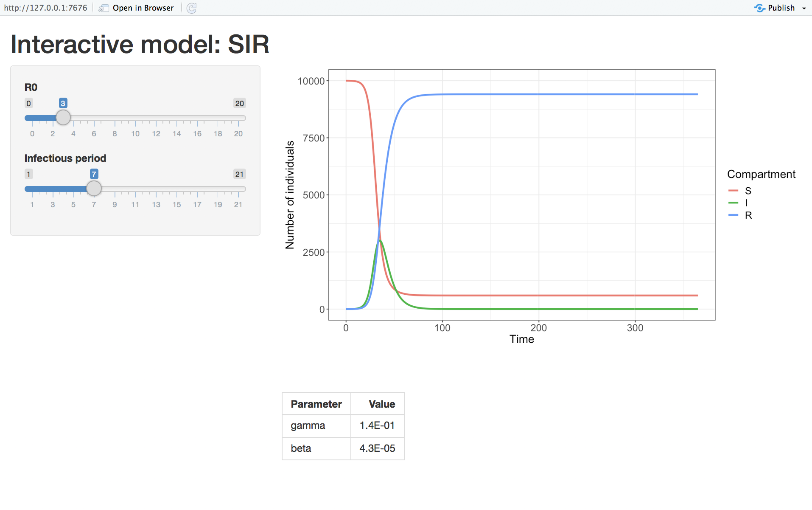Viewport: 812px width, 510px height.
Task: Set Infectious period slider to tick 19
Action: pos(218,189)
